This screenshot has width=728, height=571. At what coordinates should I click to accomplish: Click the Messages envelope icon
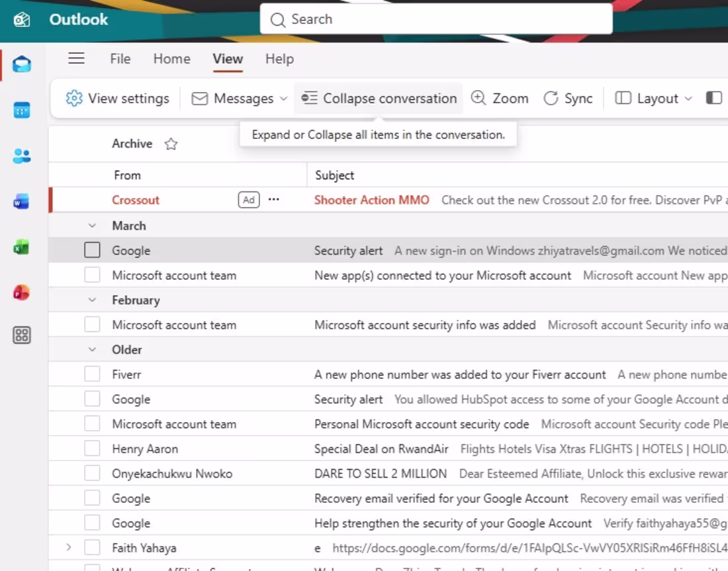pyautogui.click(x=200, y=99)
